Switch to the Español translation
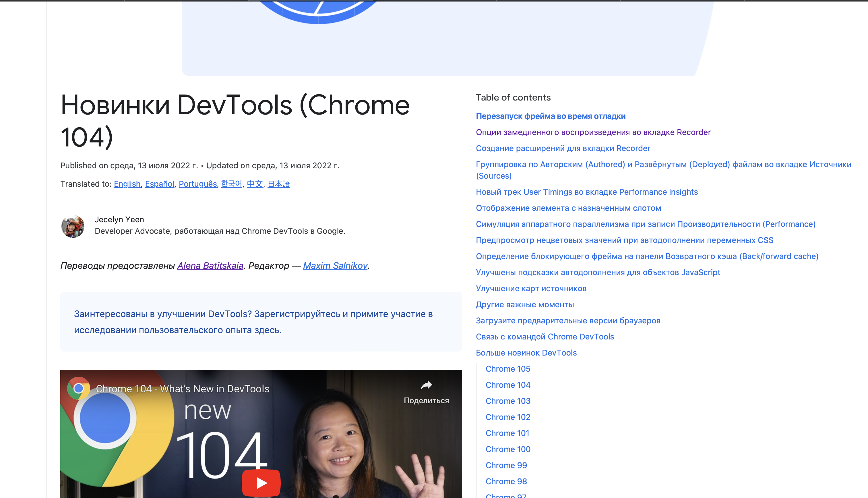Screen dimensions: 868x498 159,184
